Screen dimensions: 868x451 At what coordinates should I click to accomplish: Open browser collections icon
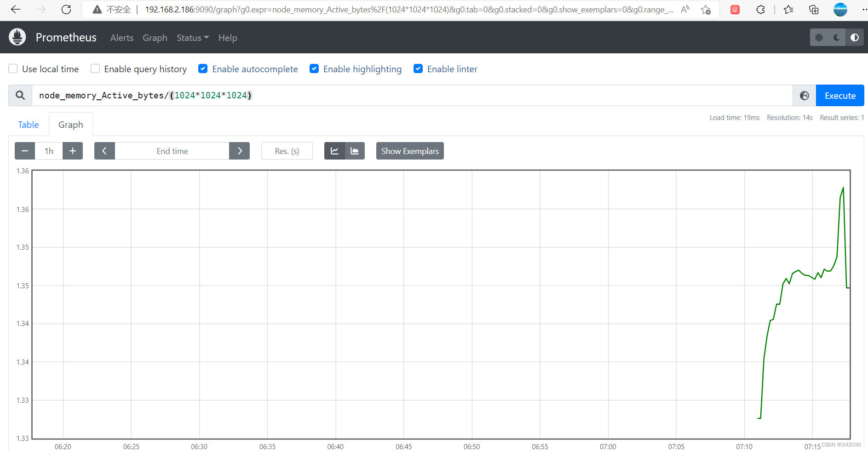814,10
